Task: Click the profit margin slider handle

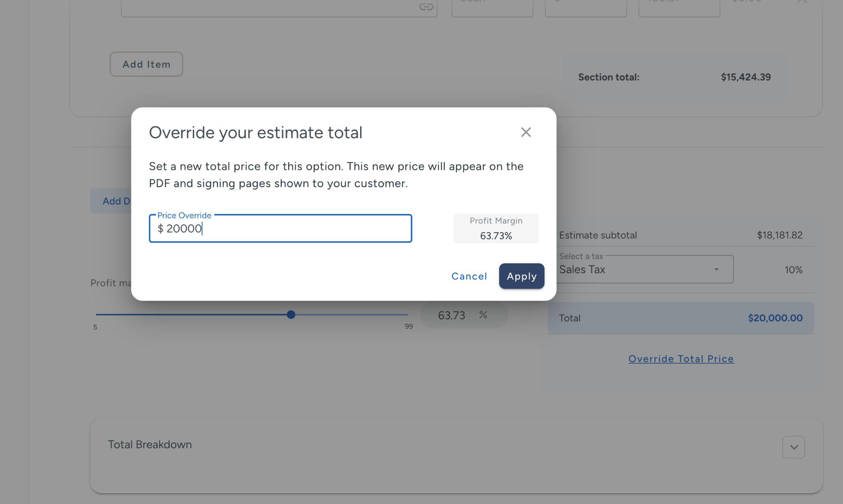Action: 291,315
